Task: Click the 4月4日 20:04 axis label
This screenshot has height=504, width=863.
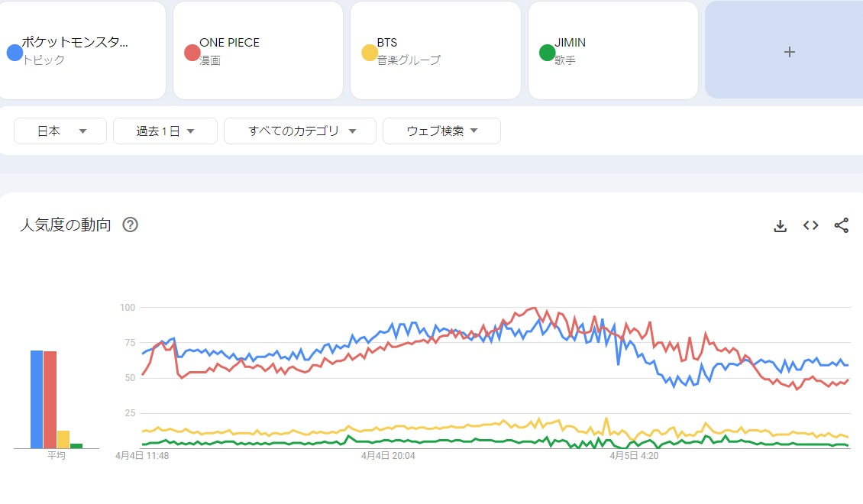Action: point(388,456)
